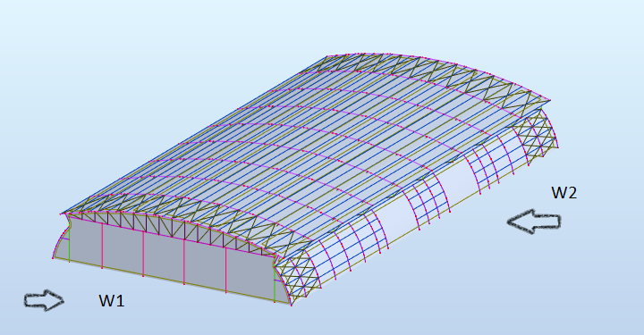This screenshot has width=644, height=335.
Task: Select the green column at front-right gable corner
Action: click(x=275, y=284)
